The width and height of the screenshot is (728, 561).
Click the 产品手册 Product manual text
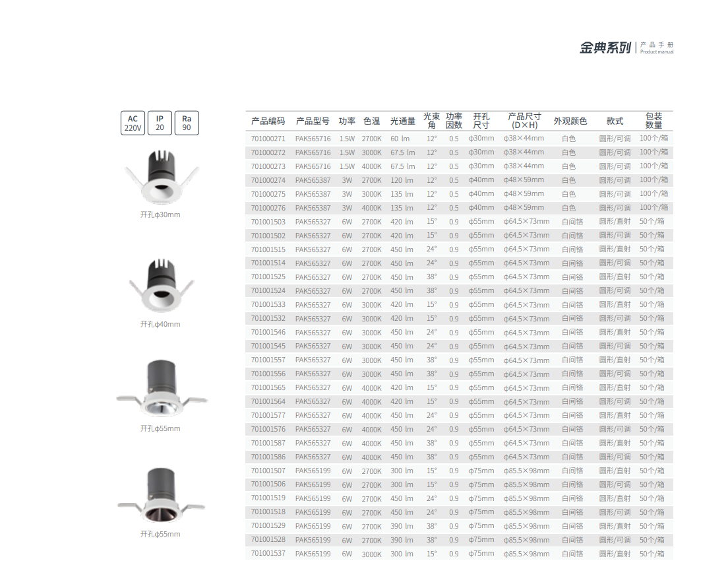coord(657,48)
